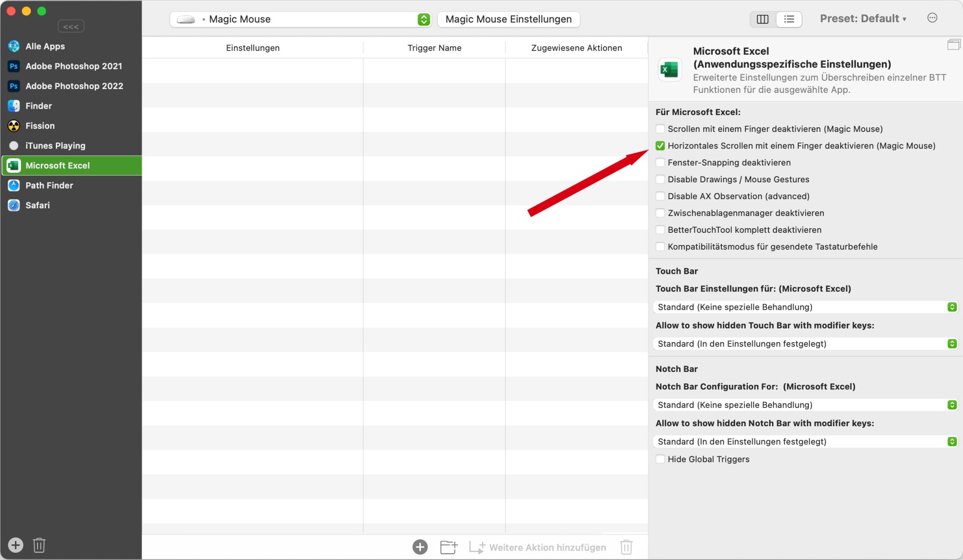
Task: Switch to the column view layout icon
Action: [x=763, y=19]
